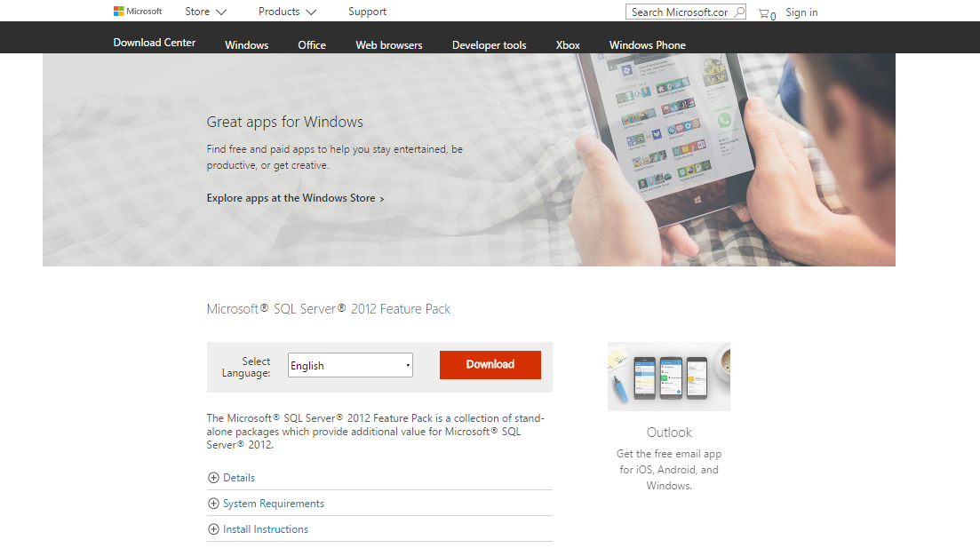Expand the System Requirements section

[x=273, y=504]
